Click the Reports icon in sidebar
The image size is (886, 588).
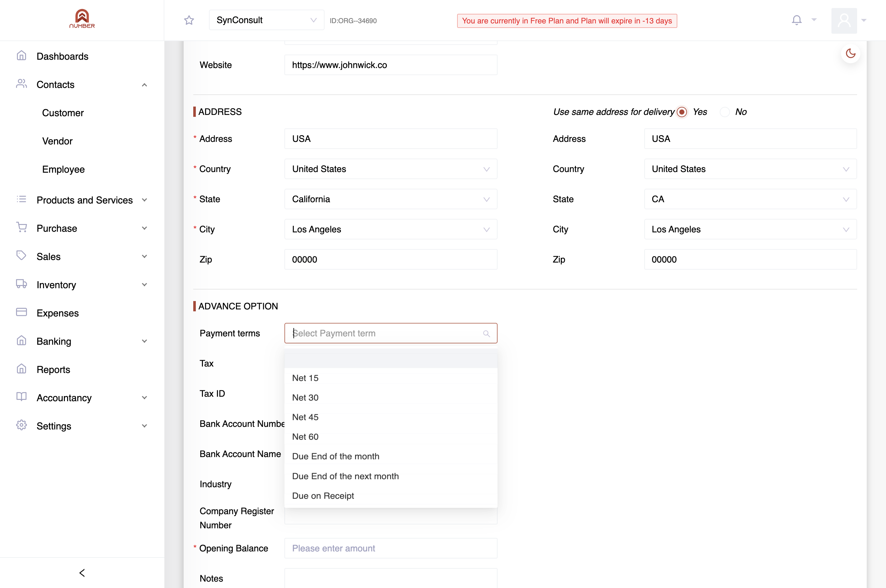(22, 369)
